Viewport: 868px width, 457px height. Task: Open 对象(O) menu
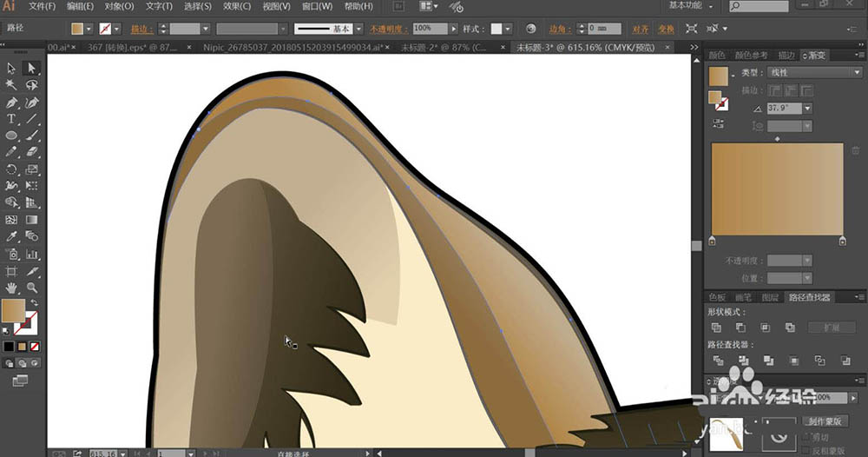120,7
